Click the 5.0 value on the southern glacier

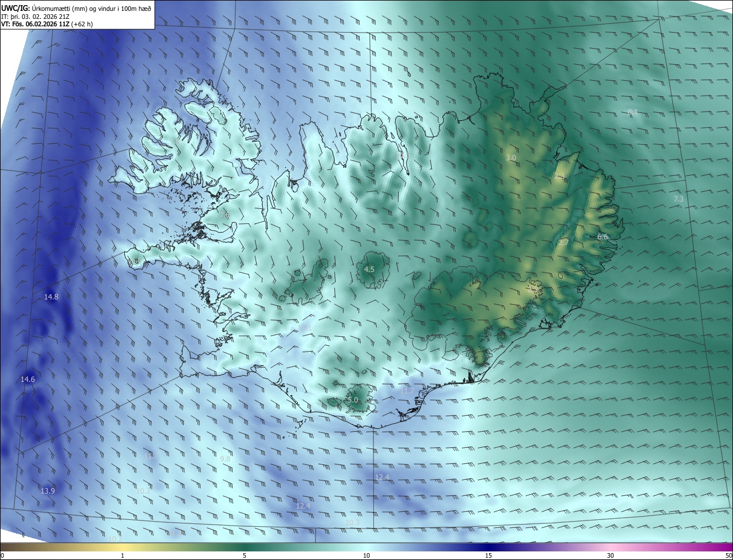[x=353, y=400]
